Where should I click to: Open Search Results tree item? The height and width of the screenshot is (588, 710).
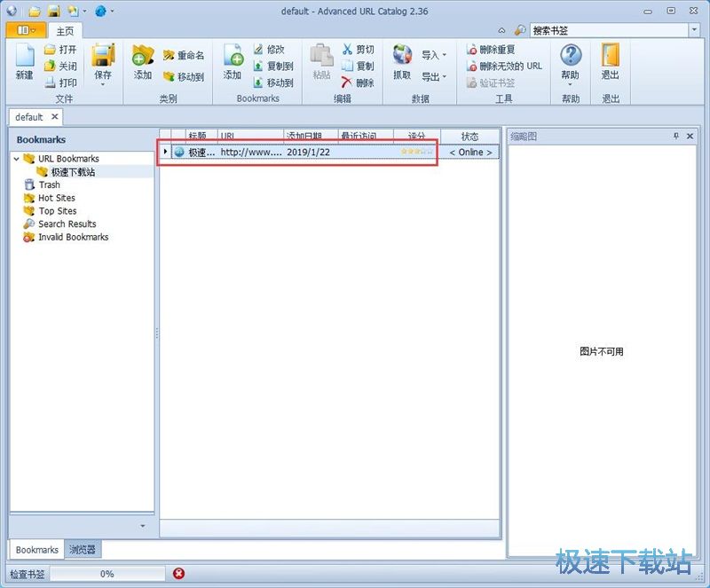(67, 224)
